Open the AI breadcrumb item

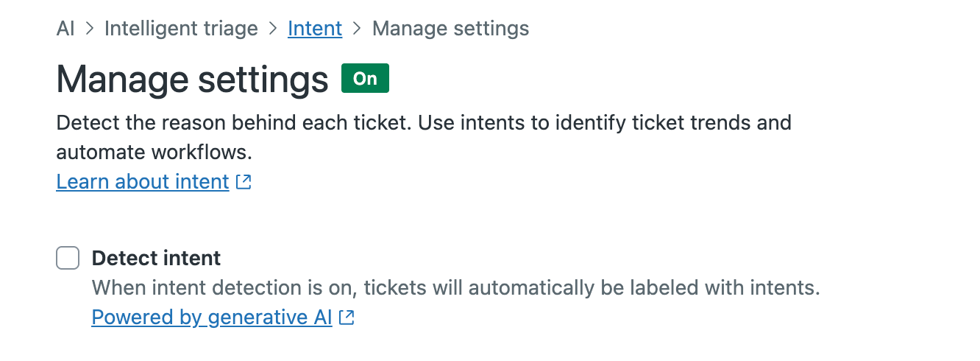65,29
